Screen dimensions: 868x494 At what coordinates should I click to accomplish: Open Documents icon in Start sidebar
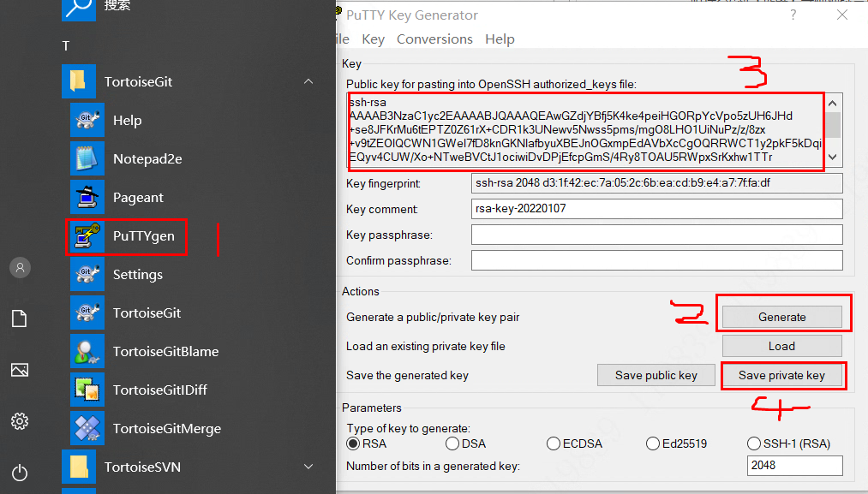[20, 318]
